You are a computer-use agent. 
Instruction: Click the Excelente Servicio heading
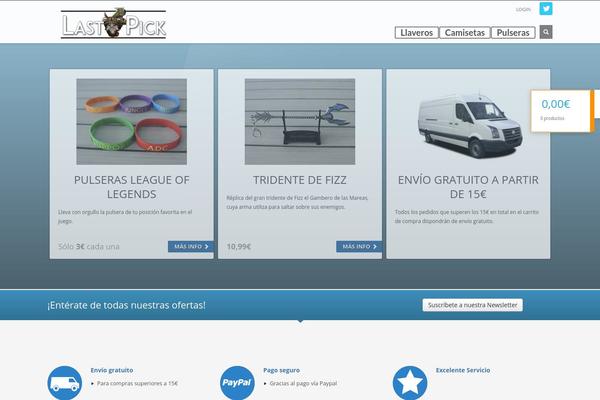(463, 370)
